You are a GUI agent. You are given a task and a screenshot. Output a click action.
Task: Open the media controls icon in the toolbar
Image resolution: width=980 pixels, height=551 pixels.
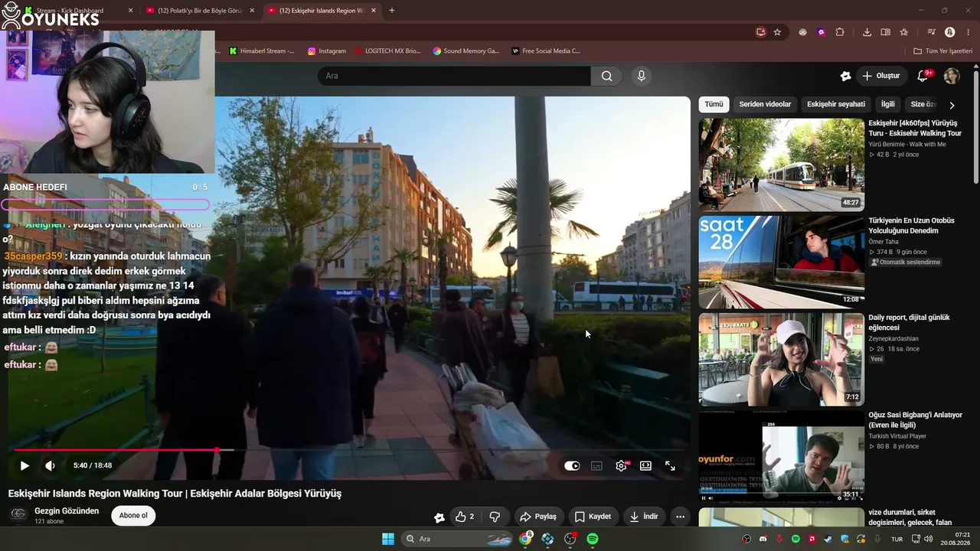(931, 32)
